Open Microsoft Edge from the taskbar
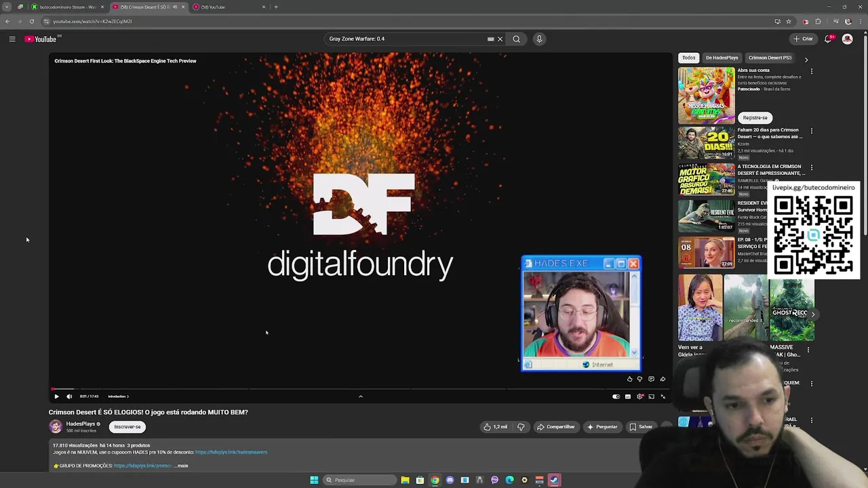868x488 pixels. [509, 480]
